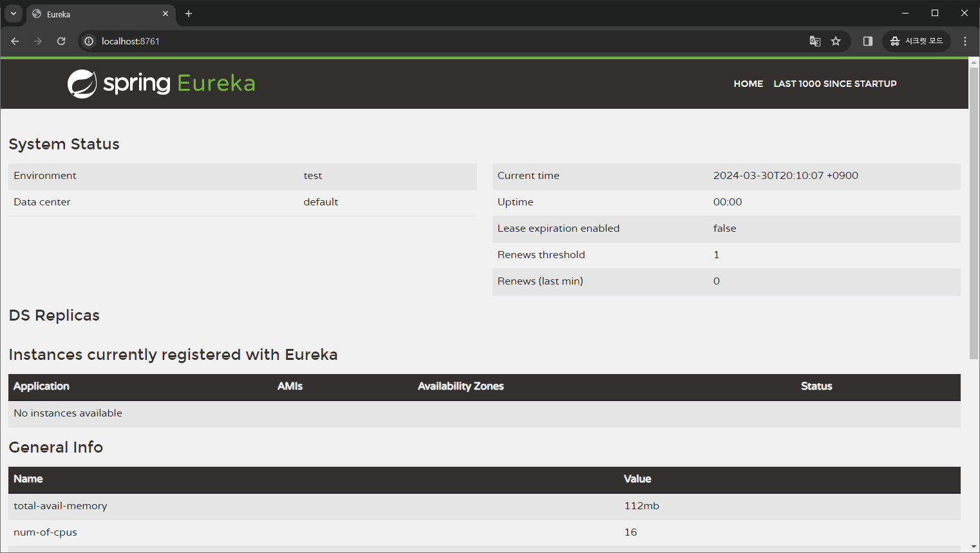This screenshot has width=980, height=553.
Task: Click the browser back arrow
Action: pyautogui.click(x=15, y=41)
